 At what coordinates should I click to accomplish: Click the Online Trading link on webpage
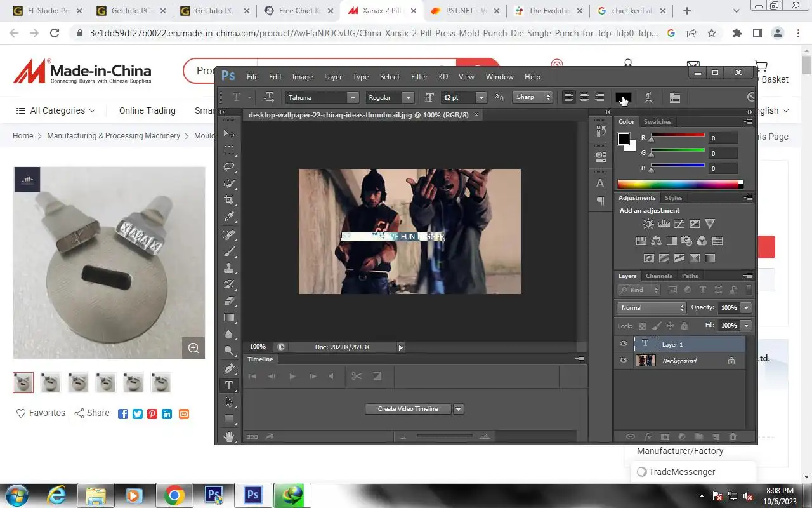[x=147, y=110]
